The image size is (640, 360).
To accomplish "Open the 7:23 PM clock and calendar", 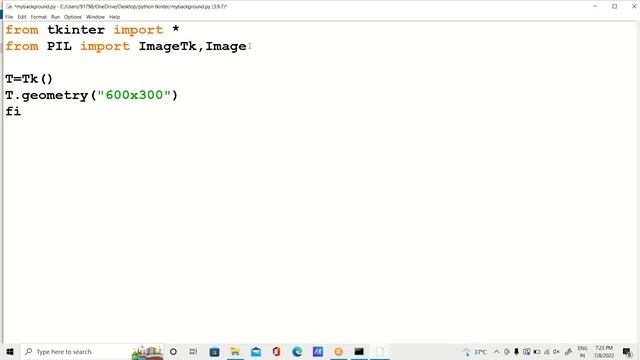I will (x=604, y=351).
